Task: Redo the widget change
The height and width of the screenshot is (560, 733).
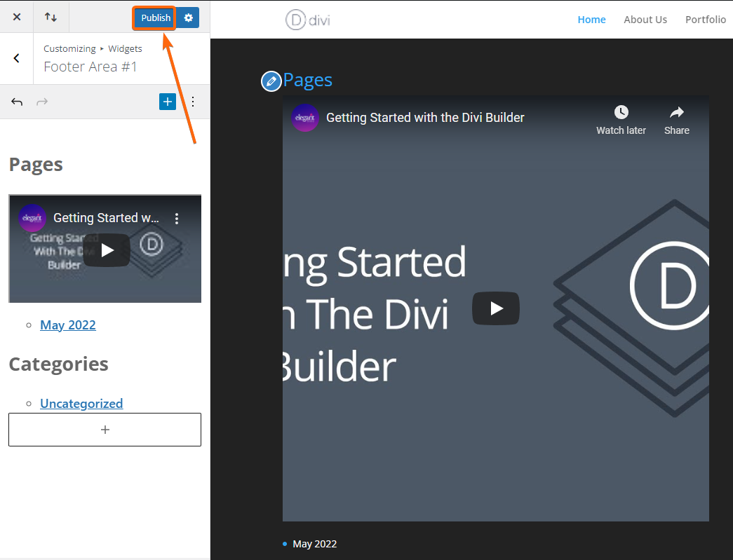Action: [x=42, y=102]
